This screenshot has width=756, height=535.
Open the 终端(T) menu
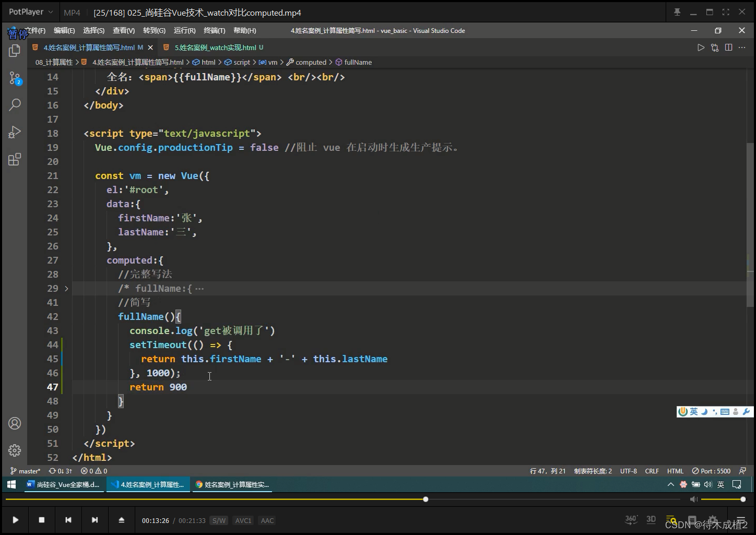tap(214, 31)
